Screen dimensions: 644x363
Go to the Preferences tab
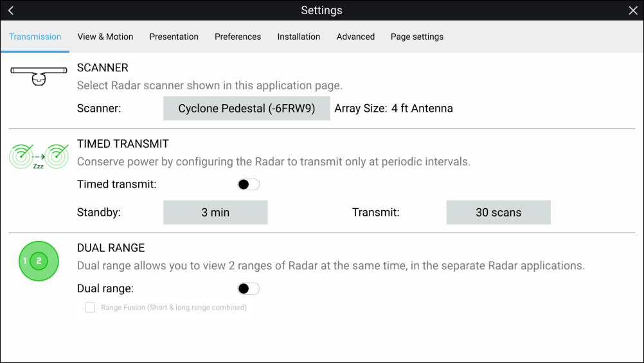(x=238, y=37)
